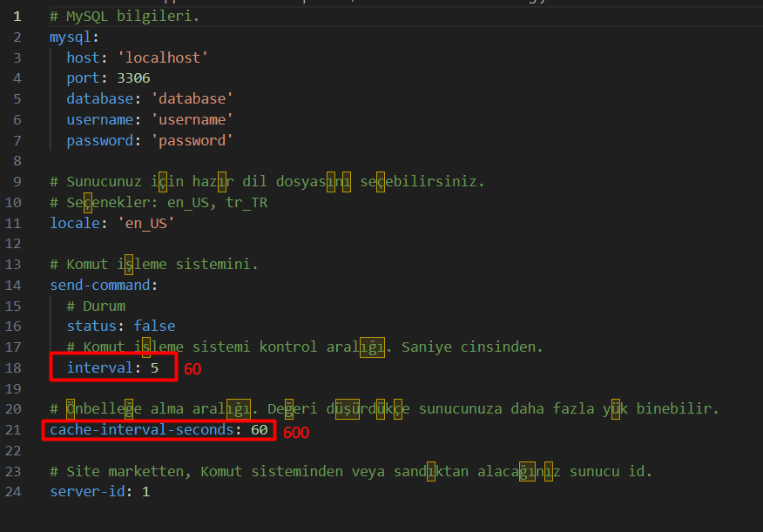Viewport: 763px width, 532px height.
Task: Click the server-id value 1
Action: coord(146,492)
